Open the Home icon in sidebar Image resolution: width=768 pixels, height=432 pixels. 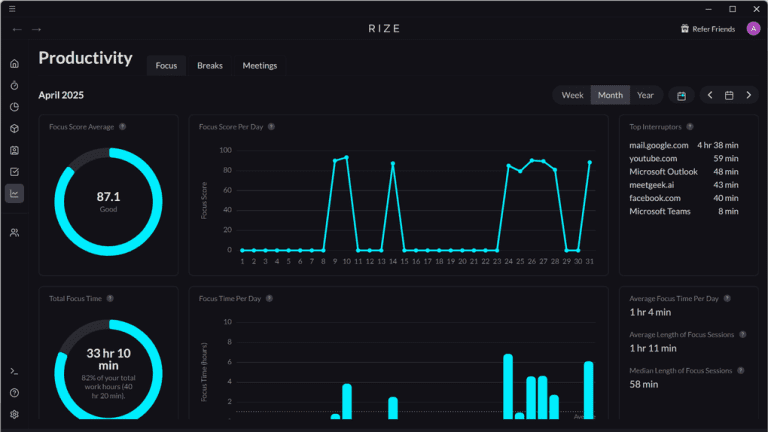click(14, 64)
